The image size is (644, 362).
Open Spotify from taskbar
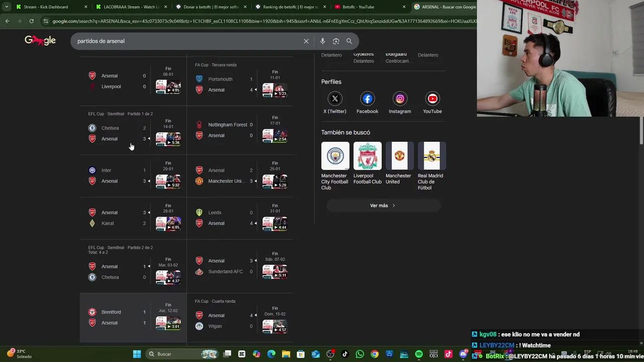[x=419, y=354]
